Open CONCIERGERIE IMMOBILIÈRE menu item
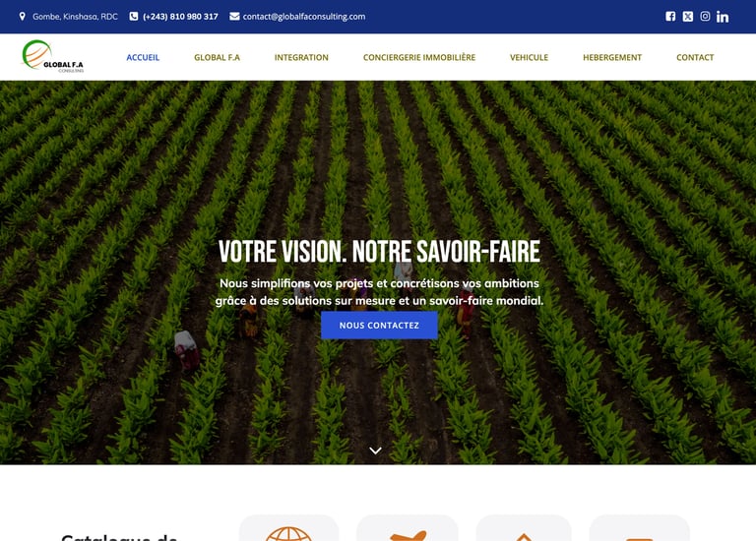The width and height of the screenshot is (756, 541). 419,57
